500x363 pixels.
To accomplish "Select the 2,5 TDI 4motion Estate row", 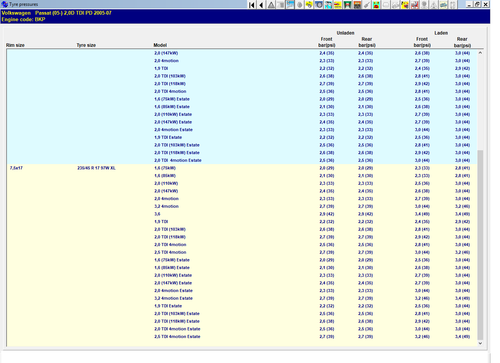I will pyautogui.click(x=177, y=337).
